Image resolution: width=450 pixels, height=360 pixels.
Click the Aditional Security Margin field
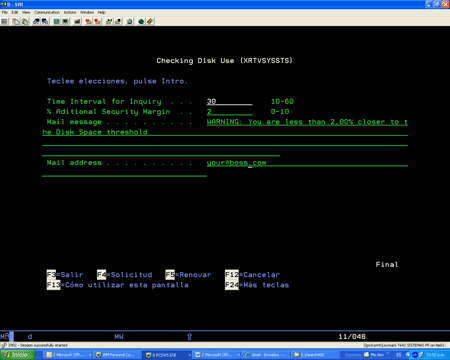tap(229, 112)
